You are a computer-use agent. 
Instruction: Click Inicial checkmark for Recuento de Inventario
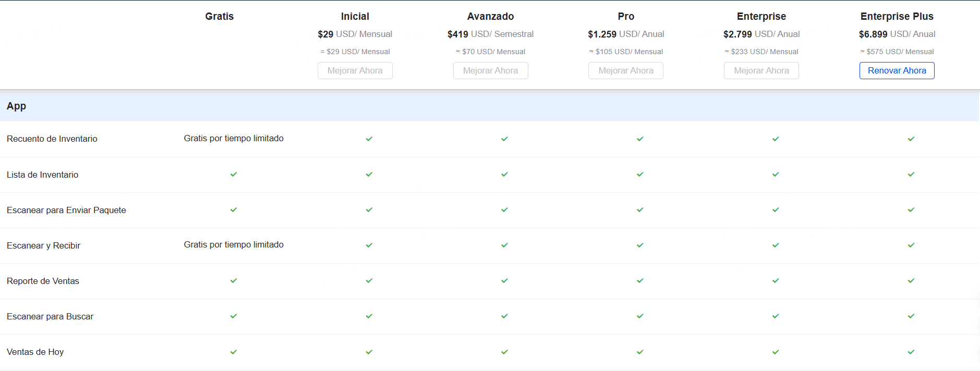tap(369, 139)
